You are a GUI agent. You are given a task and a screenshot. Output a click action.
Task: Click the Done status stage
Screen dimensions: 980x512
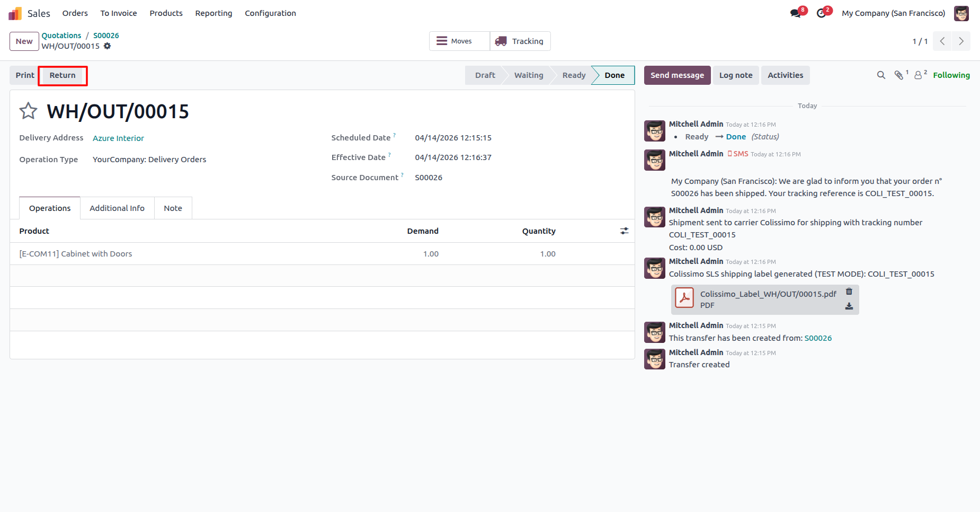[x=614, y=75]
